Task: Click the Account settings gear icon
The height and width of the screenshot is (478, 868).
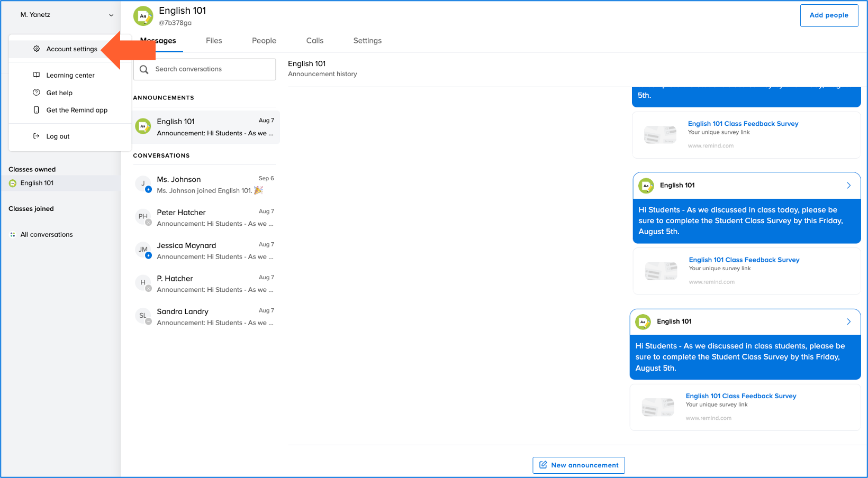Action: point(37,49)
